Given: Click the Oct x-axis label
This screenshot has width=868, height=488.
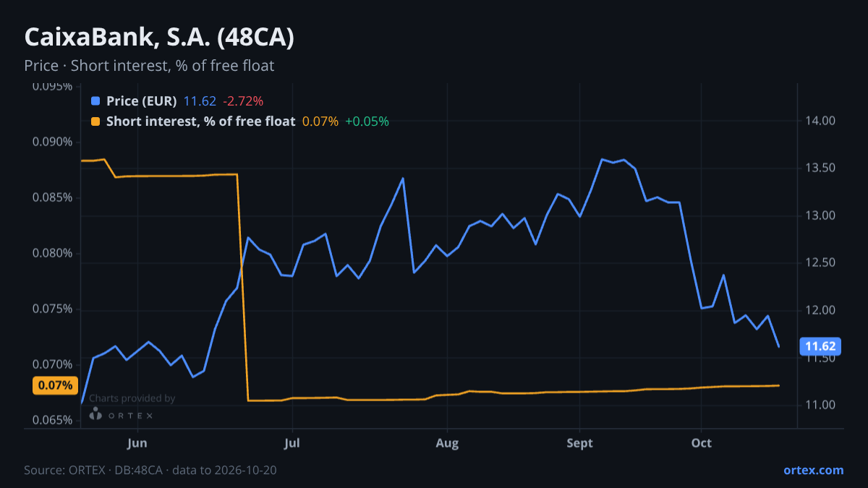Looking at the screenshot, I should [x=702, y=442].
